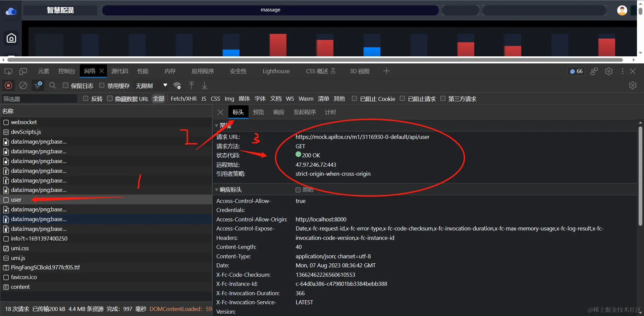Toggle raw response headers checkbox

coord(298,190)
